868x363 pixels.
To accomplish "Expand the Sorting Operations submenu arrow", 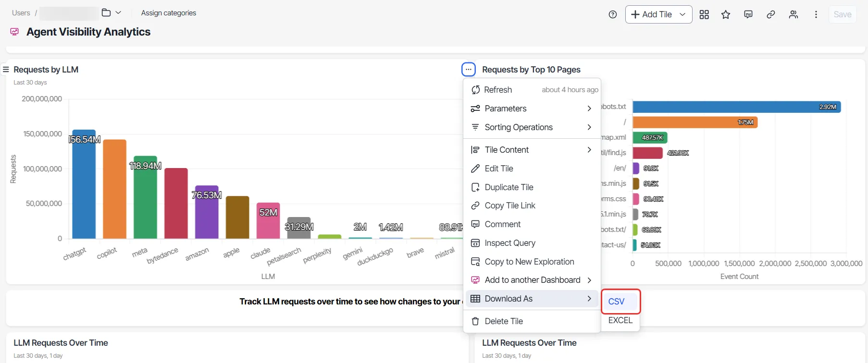I will [x=589, y=127].
